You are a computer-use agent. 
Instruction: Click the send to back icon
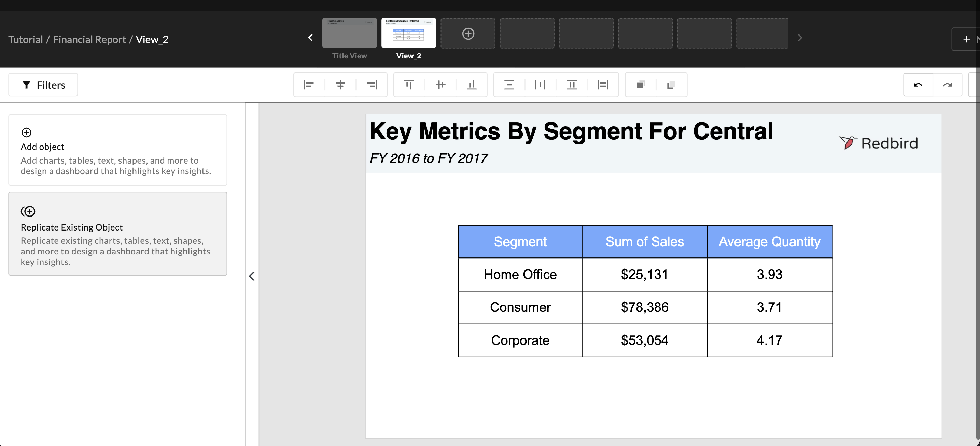(671, 85)
